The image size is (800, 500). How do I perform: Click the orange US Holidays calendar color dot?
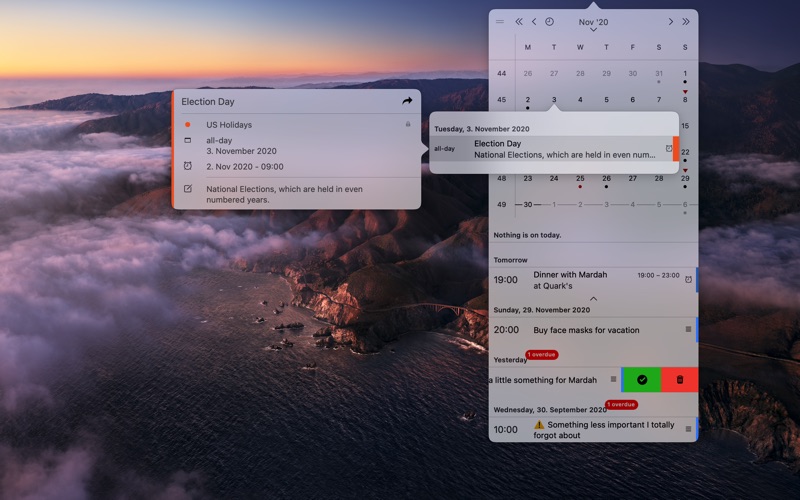[x=188, y=124]
